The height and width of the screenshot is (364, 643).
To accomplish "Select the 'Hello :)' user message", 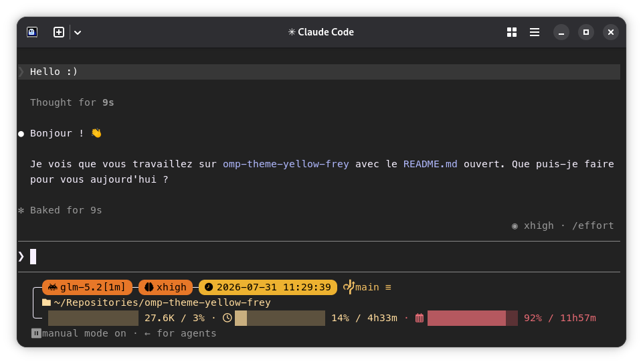I will tap(319, 72).
